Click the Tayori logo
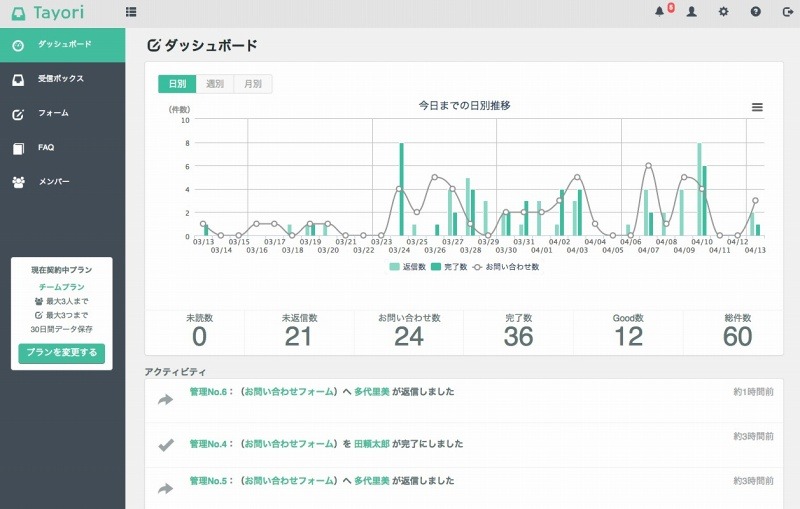The width and height of the screenshot is (800, 509). coord(47,13)
